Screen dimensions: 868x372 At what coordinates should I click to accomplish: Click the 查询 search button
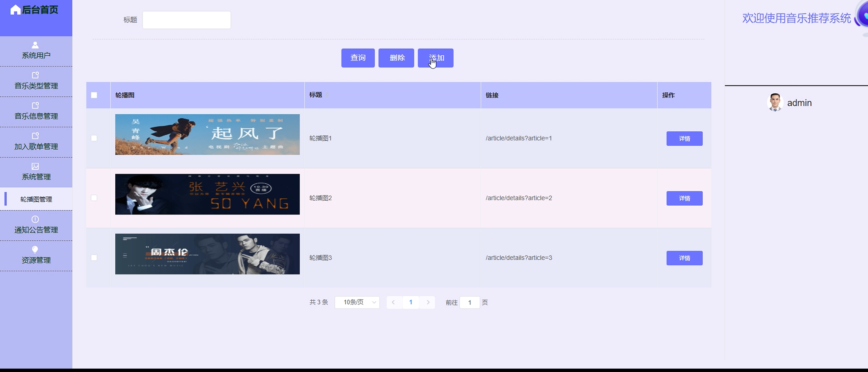(358, 58)
